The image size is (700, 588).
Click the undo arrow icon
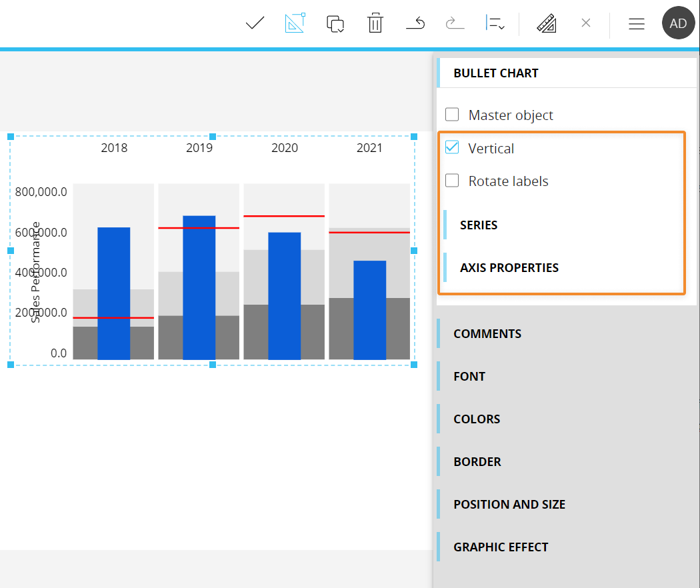tap(415, 24)
